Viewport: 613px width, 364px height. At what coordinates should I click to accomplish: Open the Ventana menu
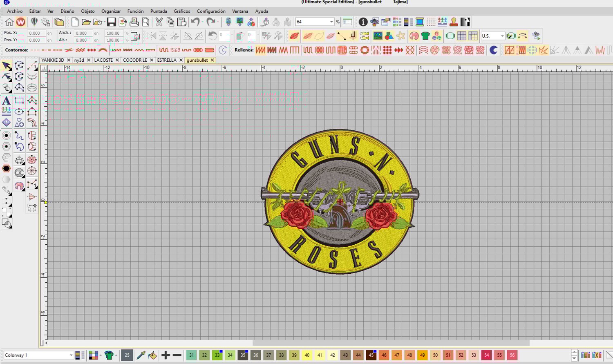coord(240,11)
